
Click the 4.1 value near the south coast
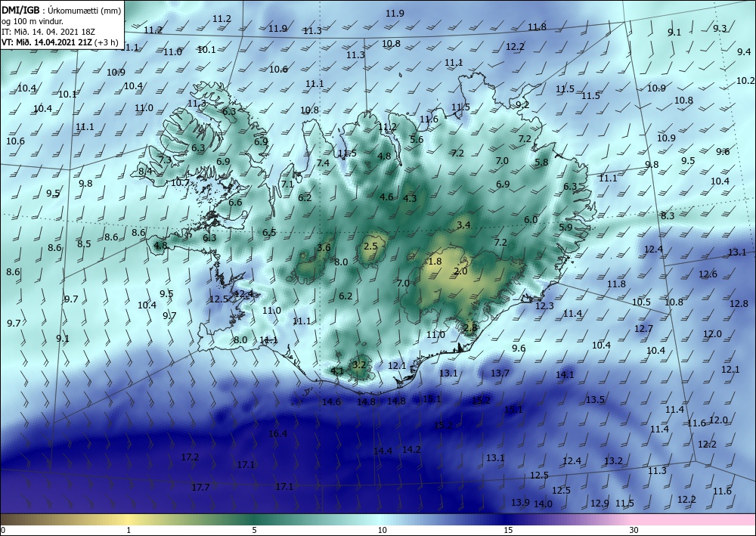(337, 371)
